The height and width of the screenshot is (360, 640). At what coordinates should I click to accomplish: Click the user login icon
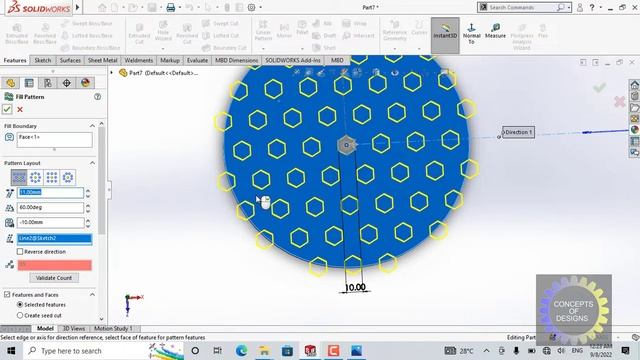pyautogui.click(x=580, y=7)
